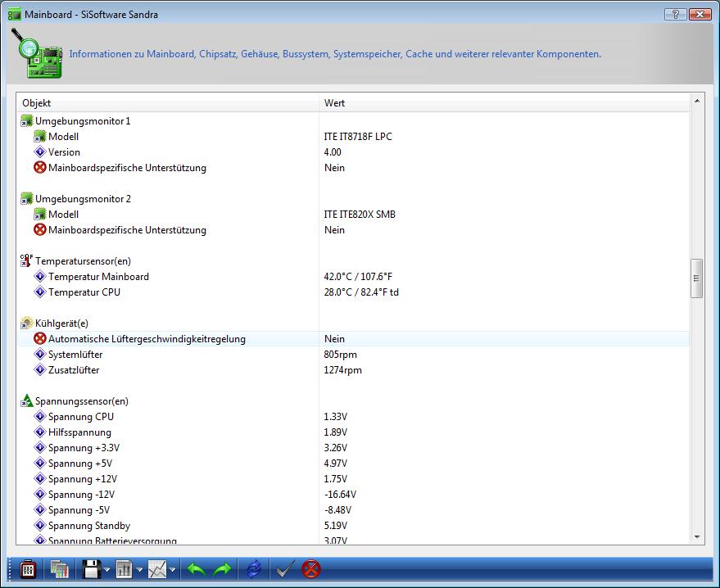Select the Spannung +3.3V row
Screen dimensions: 720x588
coord(353,448)
